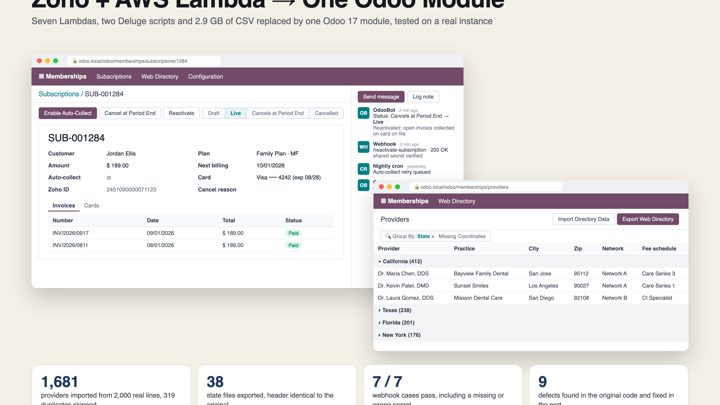Click the CI Specialist fee schedule cell
Image resolution: width=720 pixels, height=405 pixels.
click(x=657, y=298)
